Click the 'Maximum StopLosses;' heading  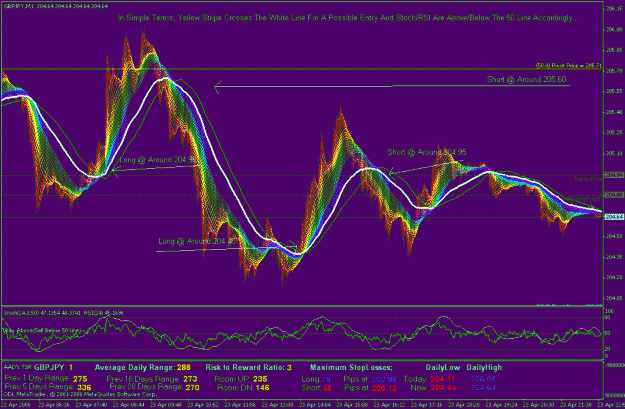[x=351, y=368]
